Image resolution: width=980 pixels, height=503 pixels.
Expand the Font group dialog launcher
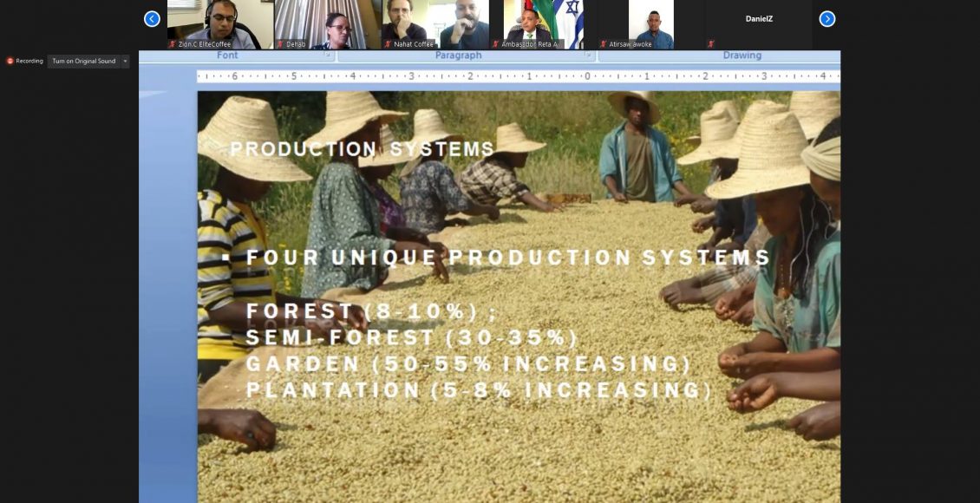(328, 56)
